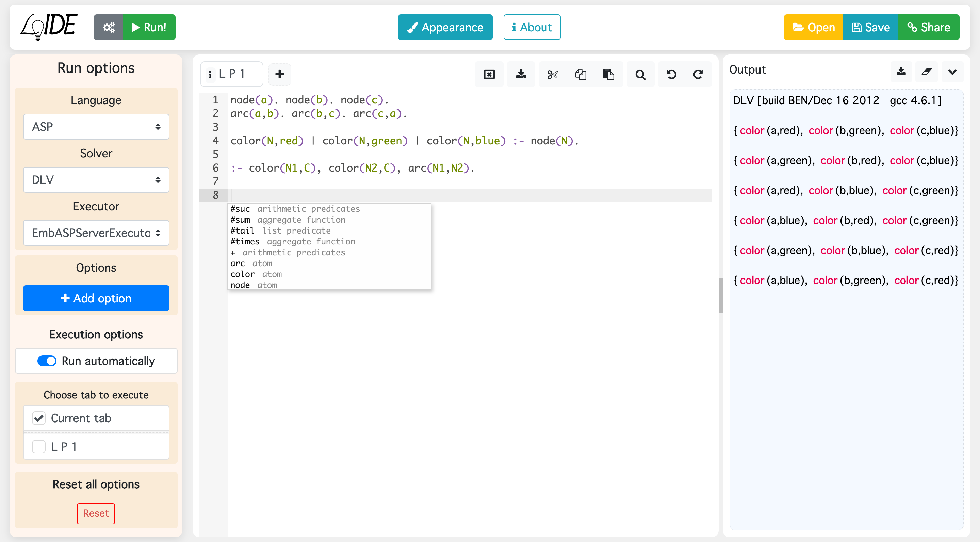Redo the last editor change

click(698, 74)
